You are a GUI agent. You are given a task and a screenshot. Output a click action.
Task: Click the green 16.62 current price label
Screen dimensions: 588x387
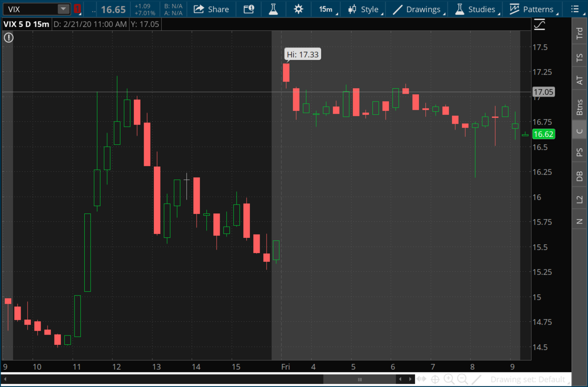544,134
